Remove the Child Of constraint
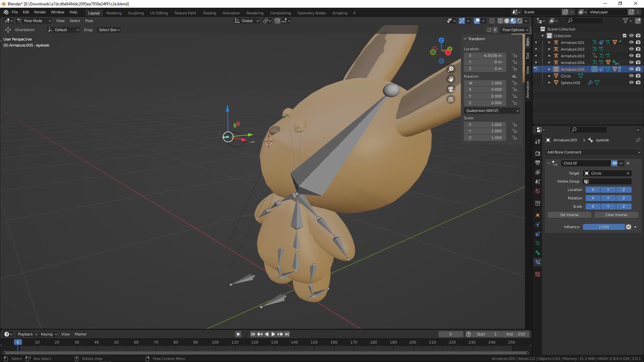 628,163
